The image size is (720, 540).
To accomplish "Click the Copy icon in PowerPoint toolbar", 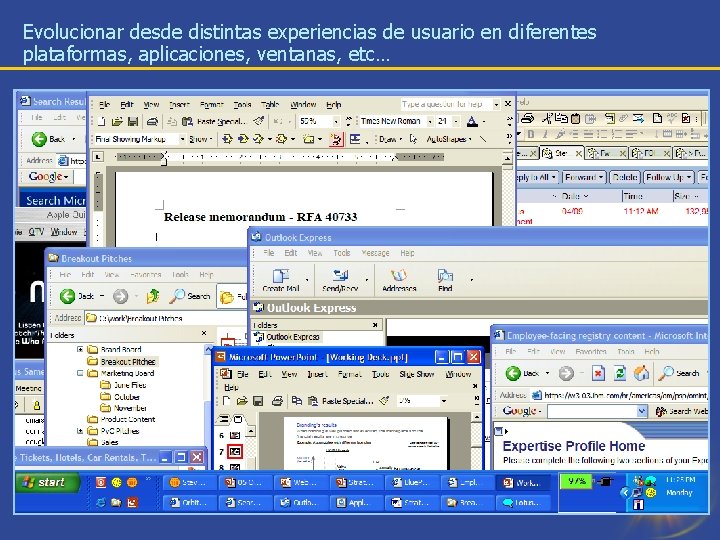I will [297, 401].
